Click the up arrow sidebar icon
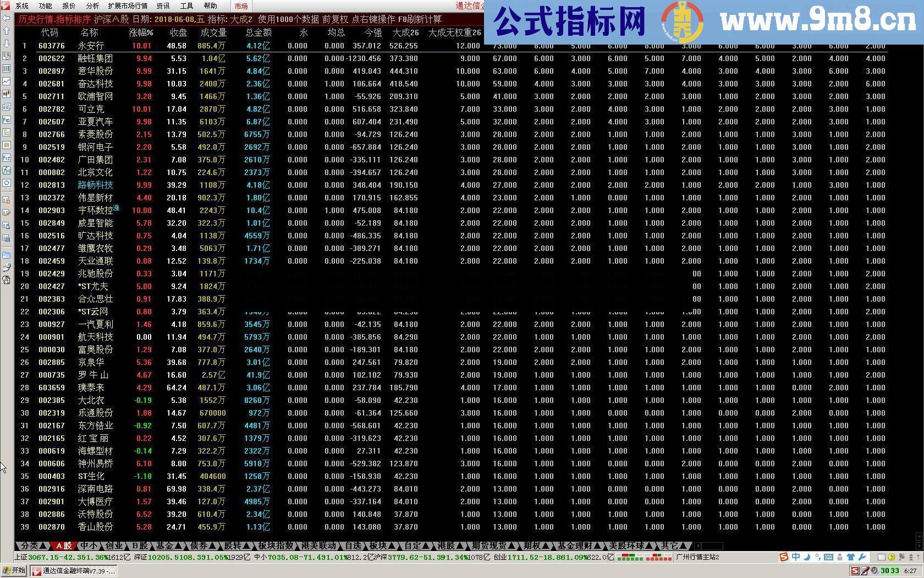Viewport: 924px width, 578px height. [x=7, y=31]
